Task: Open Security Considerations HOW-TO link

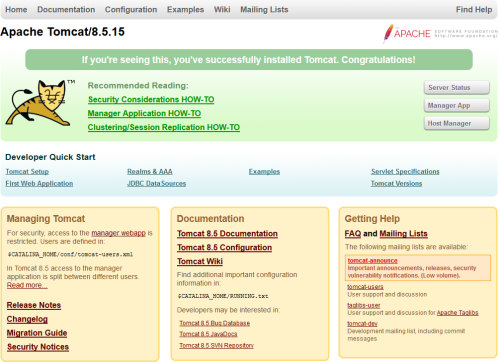Action: coord(151,100)
